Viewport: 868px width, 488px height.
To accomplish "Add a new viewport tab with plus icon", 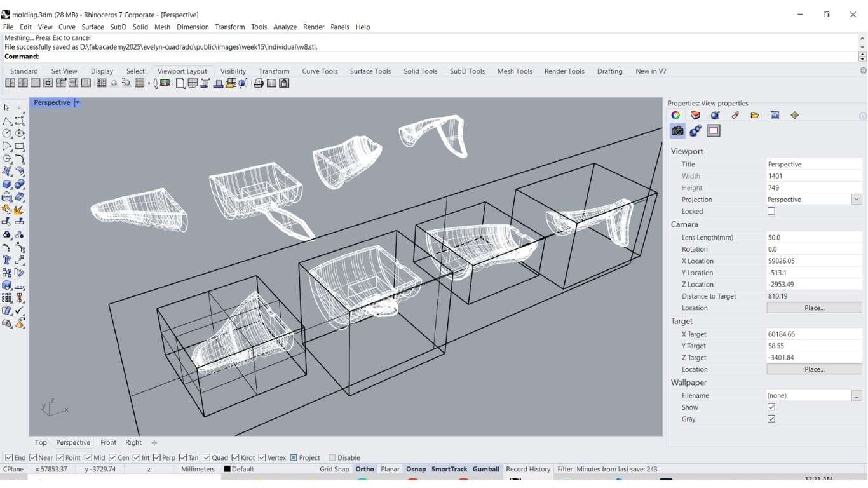I will 154,443.
